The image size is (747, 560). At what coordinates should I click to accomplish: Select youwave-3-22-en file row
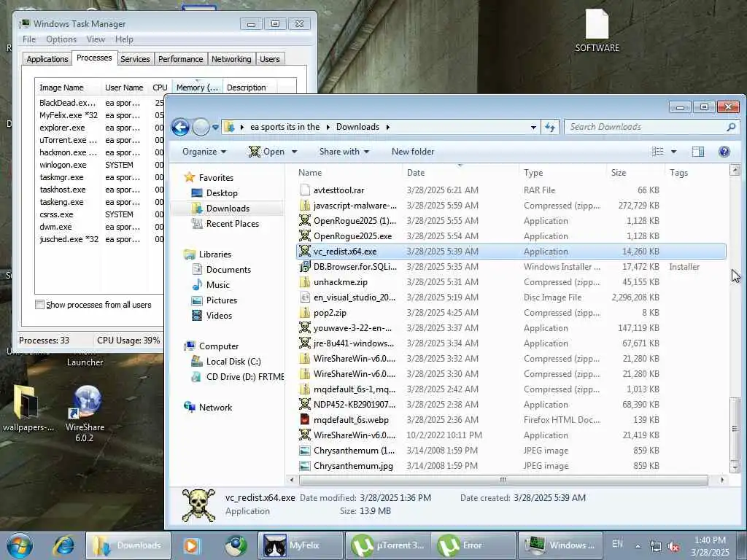[x=511, y=328]
